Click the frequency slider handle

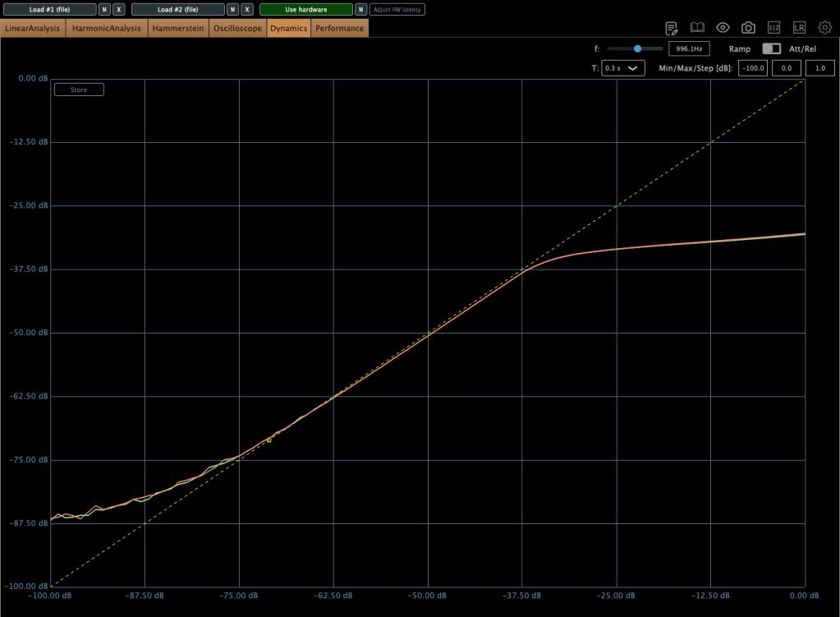pyautogui.click(x=637, y=49)
